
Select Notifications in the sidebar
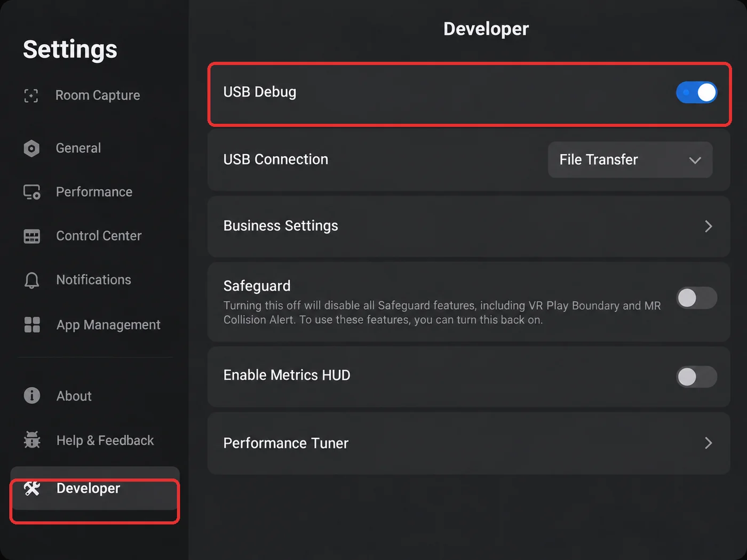point(95,280)
